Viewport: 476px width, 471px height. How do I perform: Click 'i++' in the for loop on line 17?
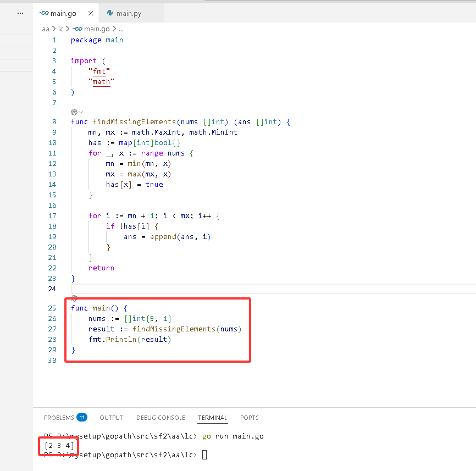[204, 216]
